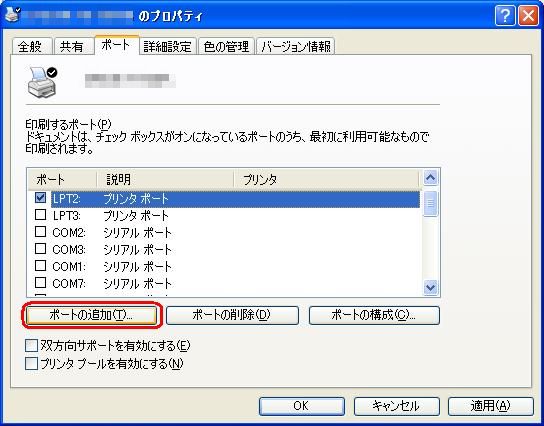Close the printer properties dialog
This screenshot has width=544, height=426.
(528, 16)
